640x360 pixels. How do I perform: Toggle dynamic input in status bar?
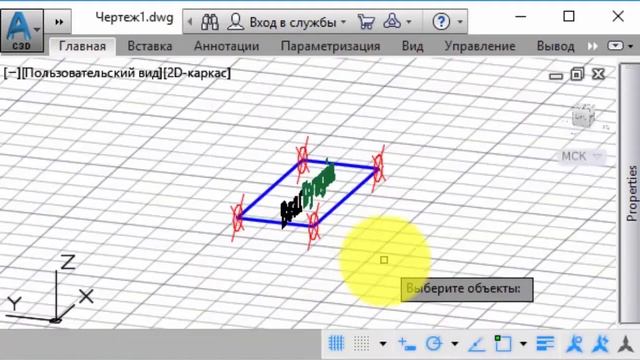point(407,344)
